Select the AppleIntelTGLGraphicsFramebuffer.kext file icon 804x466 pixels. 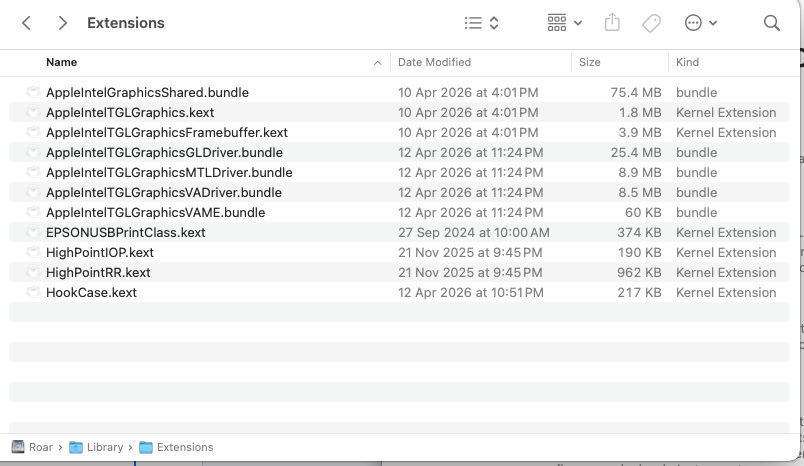pyautogui.click(x=33, y=132)
